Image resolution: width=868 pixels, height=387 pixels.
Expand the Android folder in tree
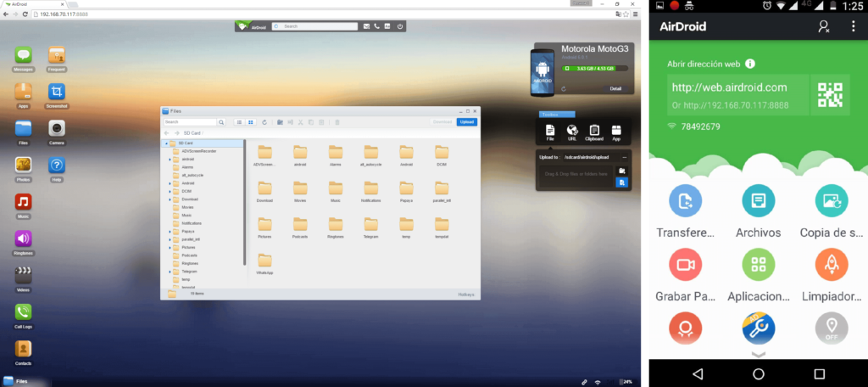pos(170,183)
